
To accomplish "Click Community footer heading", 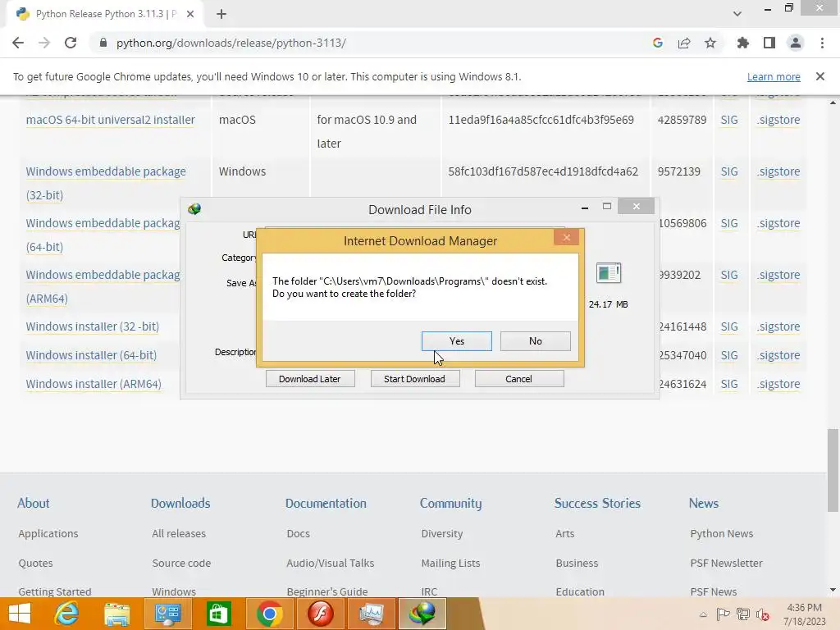I will coord(450,503).
